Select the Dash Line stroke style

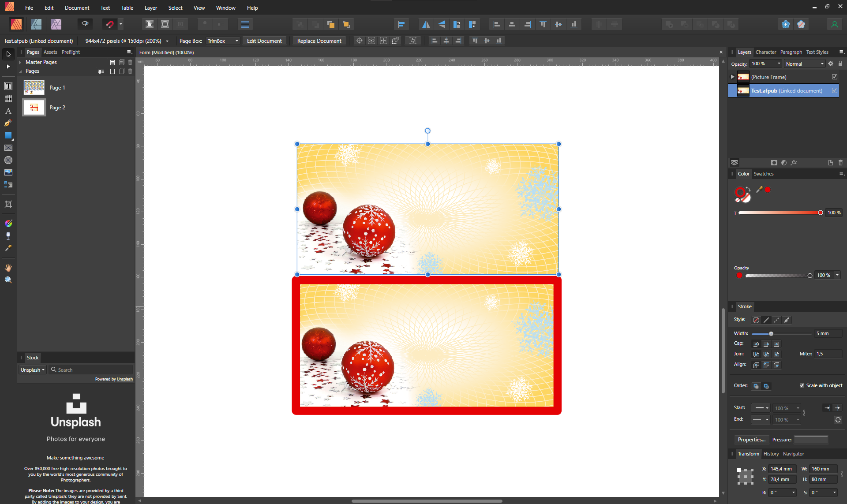tap(776, 320)
